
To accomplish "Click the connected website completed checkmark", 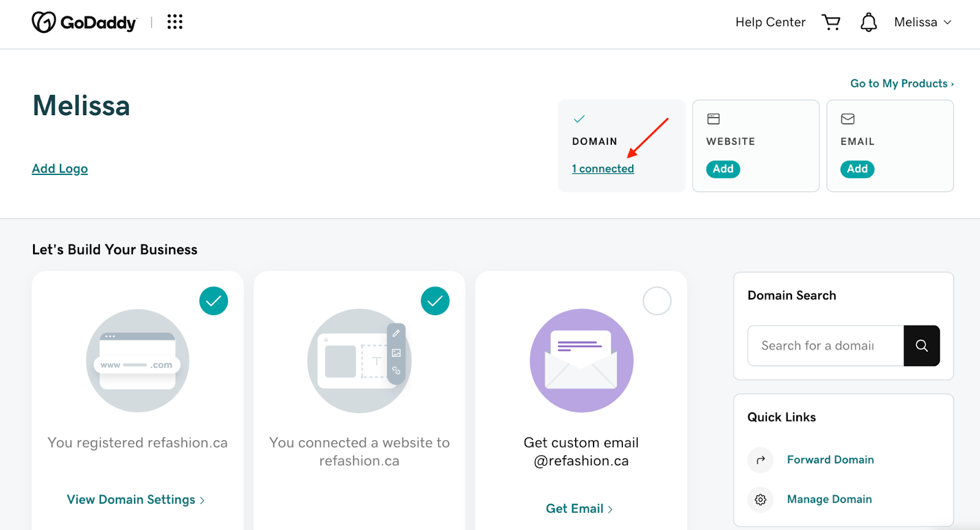I will (435, 301).
